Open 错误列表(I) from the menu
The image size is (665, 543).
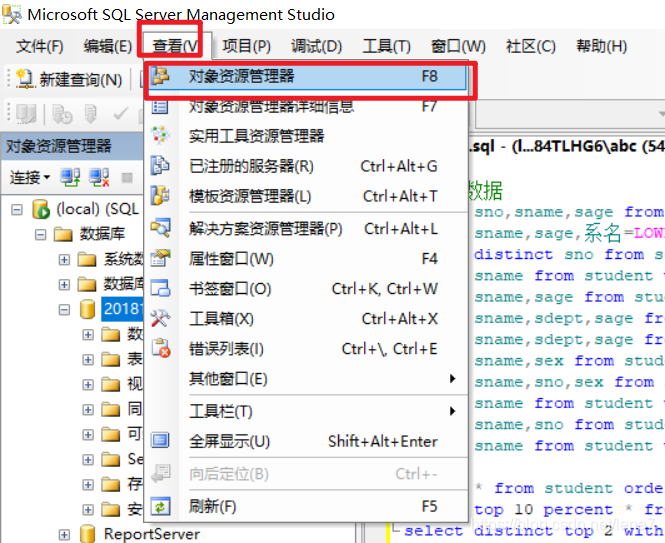307,349
